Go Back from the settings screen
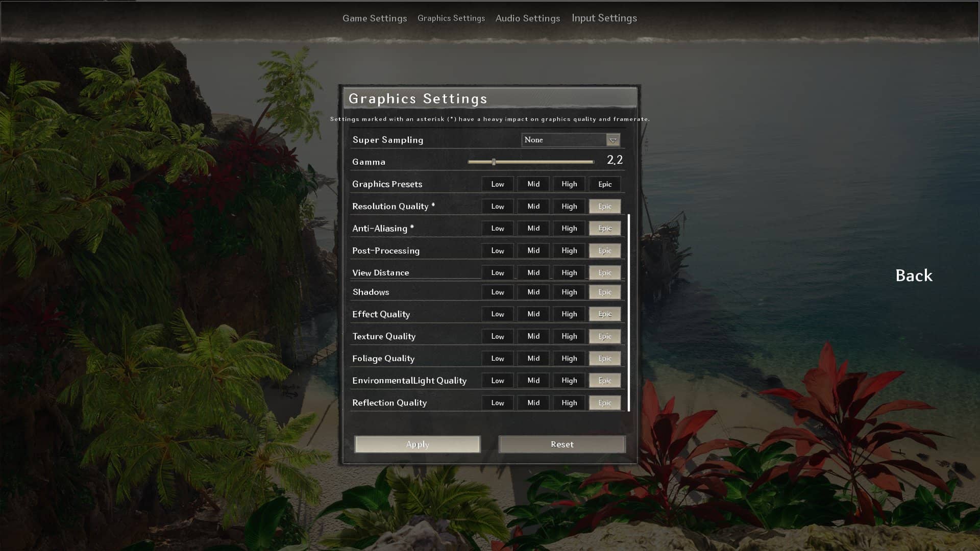The height and width of the screenshot is (551, 980). (x=914, y=275)
